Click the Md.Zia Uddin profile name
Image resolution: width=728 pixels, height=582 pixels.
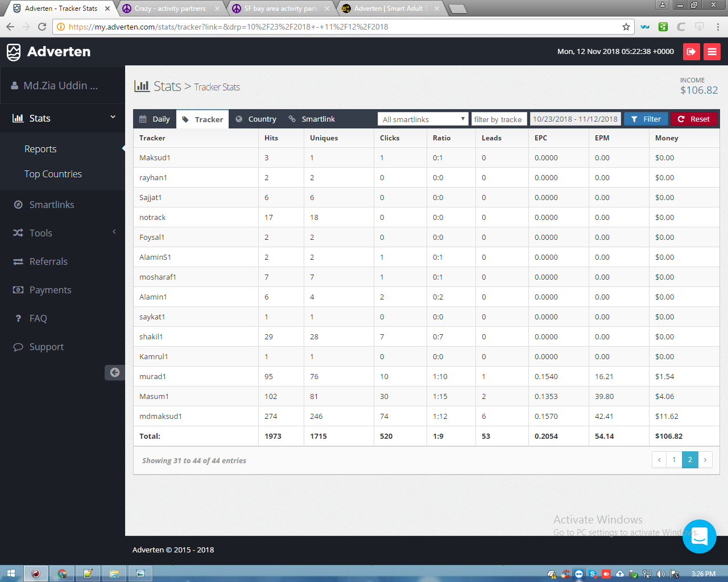[60, 86]
